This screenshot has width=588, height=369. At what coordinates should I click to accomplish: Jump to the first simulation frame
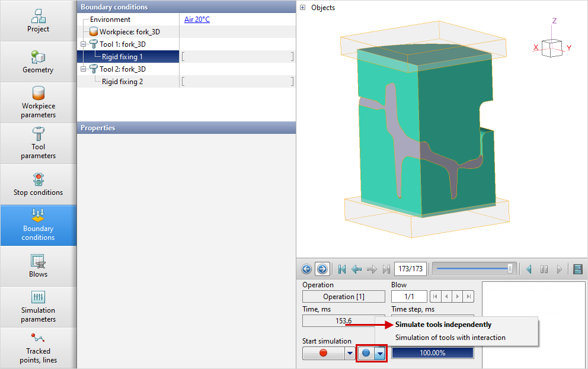point(342,269)
